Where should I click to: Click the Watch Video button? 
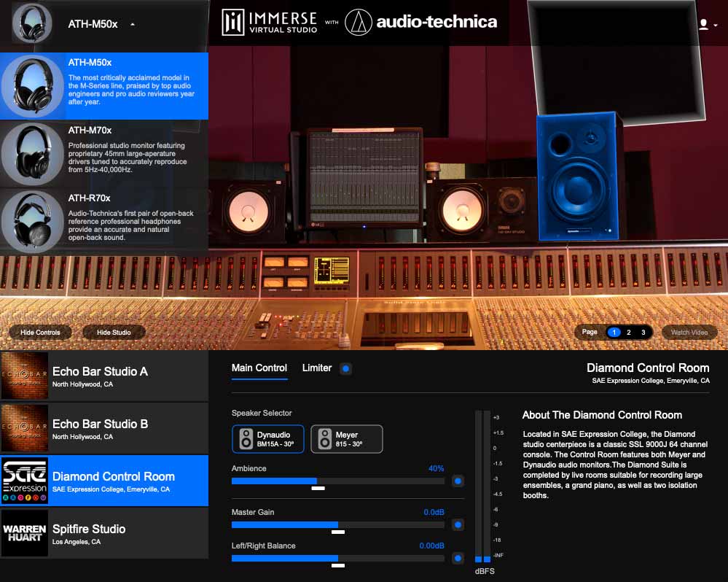point(689,332)
